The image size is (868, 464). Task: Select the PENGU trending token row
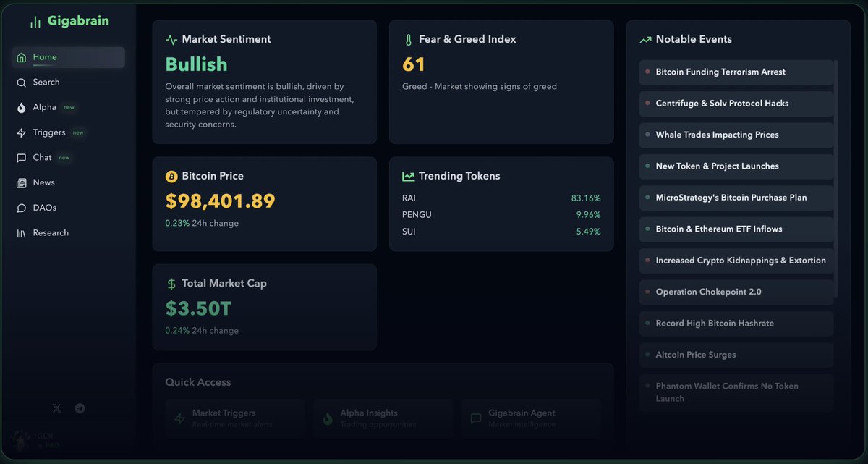click(501, 215)
